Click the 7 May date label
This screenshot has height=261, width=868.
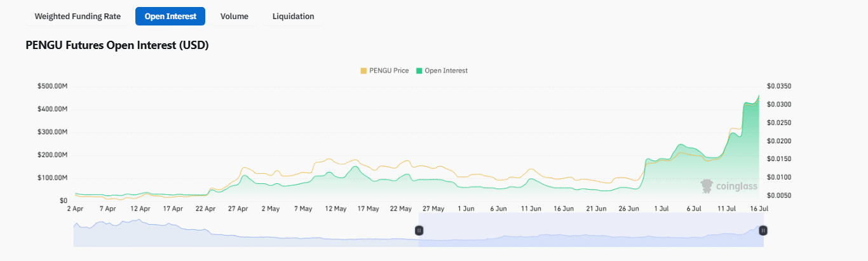[x=302, y=209]
